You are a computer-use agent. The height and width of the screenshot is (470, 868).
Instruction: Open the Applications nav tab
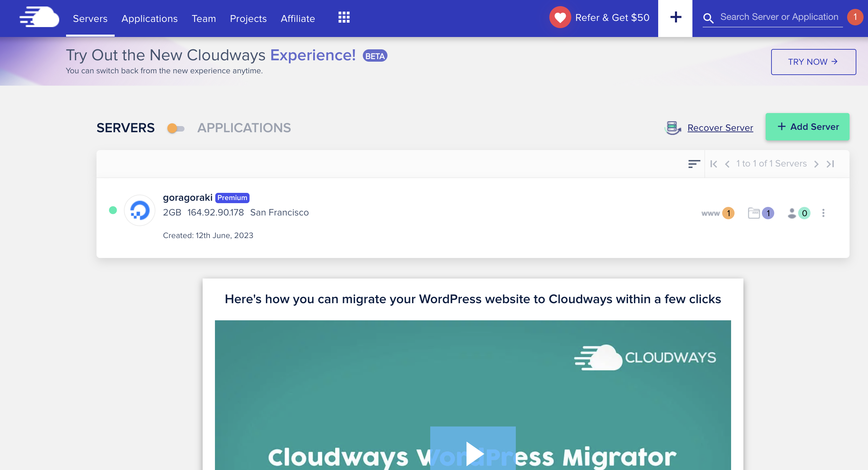[149, 18]
